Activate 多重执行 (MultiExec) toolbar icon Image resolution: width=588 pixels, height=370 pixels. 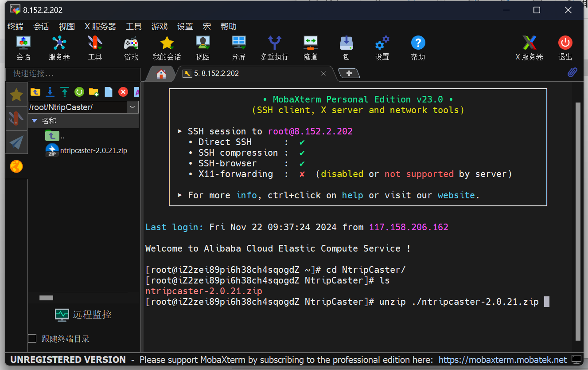[274, 48]
